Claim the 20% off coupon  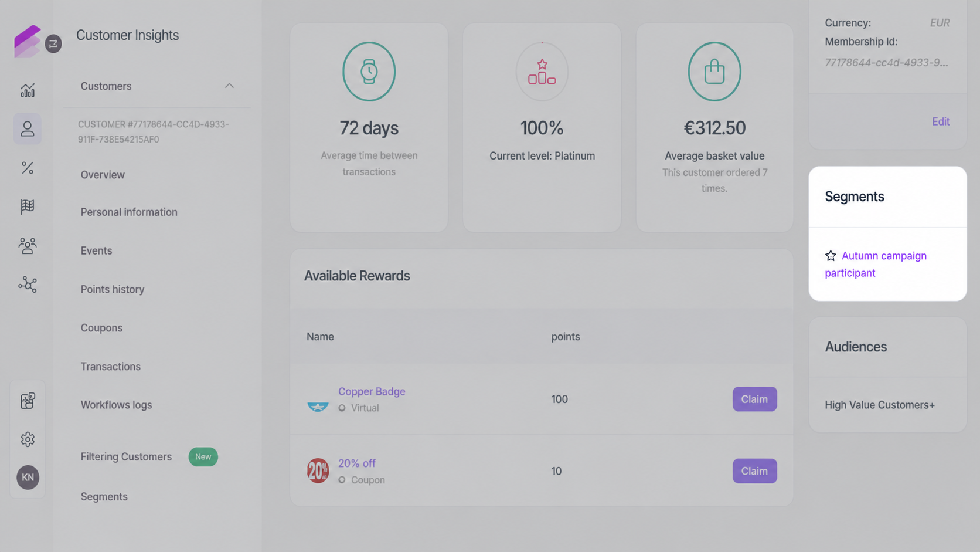(x=754, y=471)
